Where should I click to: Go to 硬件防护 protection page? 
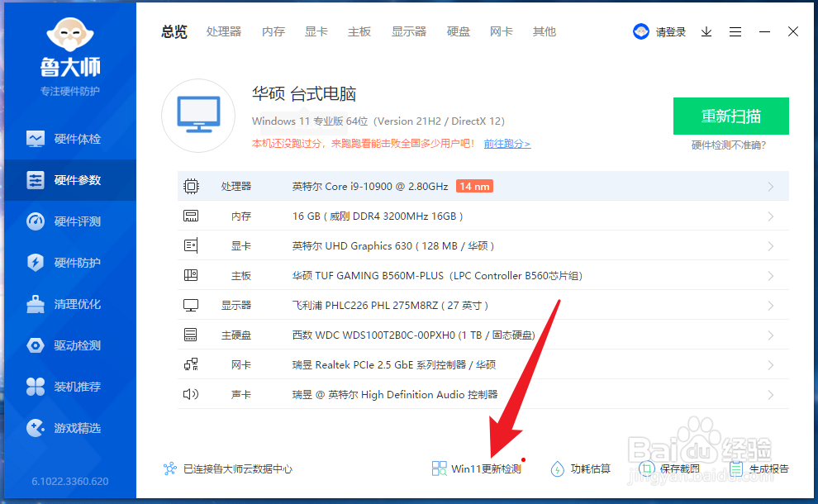coord(70,263)
